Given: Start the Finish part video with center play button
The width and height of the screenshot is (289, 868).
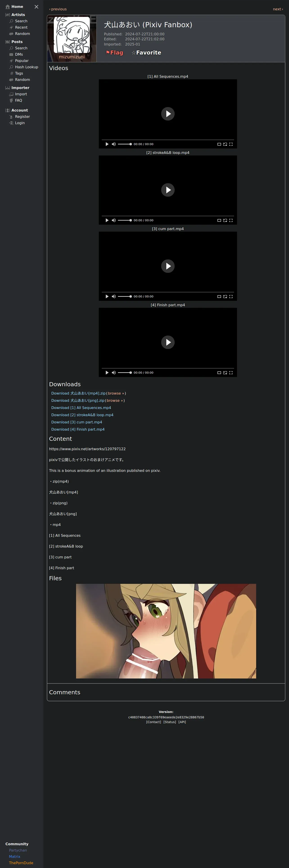Looking at the screenshot, I should coord(168,342).
